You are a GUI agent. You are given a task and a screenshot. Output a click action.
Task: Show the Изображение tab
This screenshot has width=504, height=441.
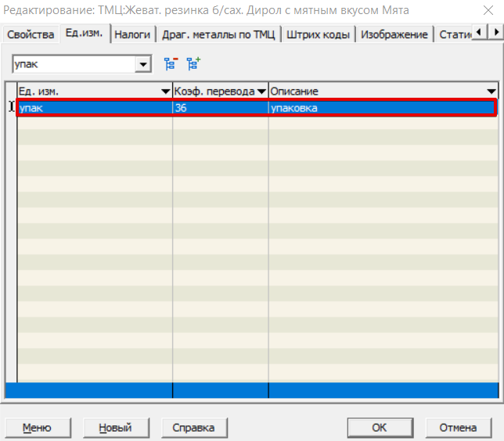[394, 34]
